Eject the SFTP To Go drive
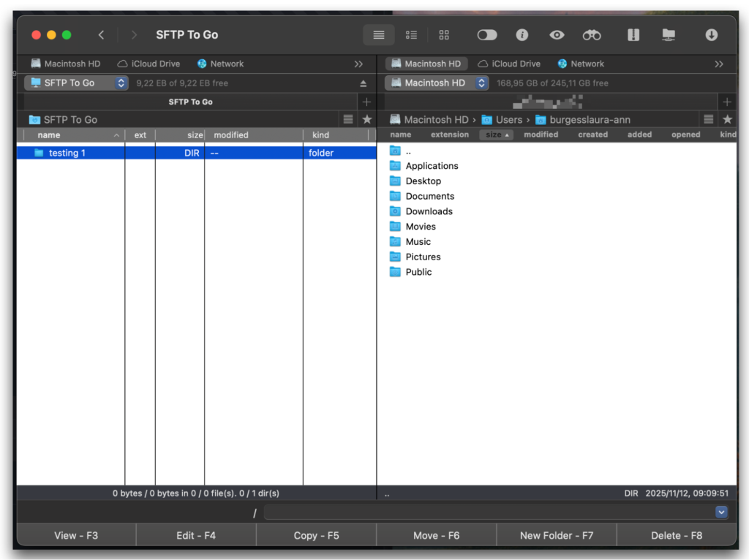 tap(364, 83)
